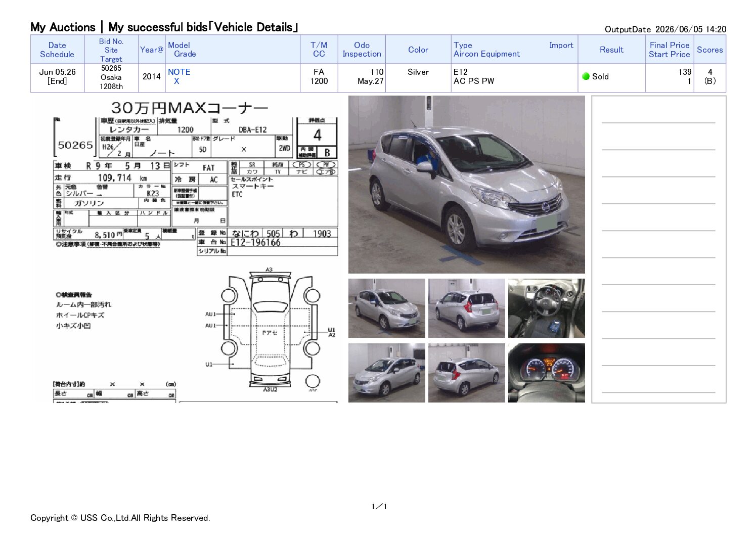This screenshot has width=756, height=535.
Task: Click the Final Price Start Price header
Action: [x=670, y=50]
